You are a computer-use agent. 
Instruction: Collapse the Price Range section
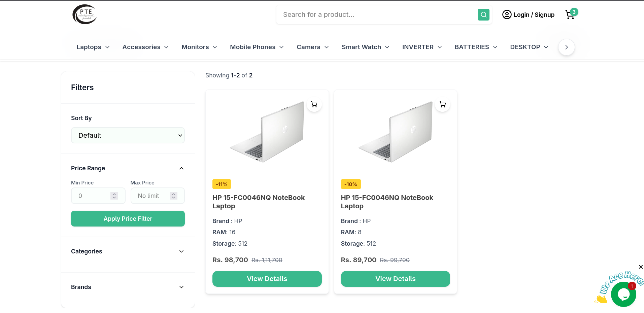click(x=128, y=168)
